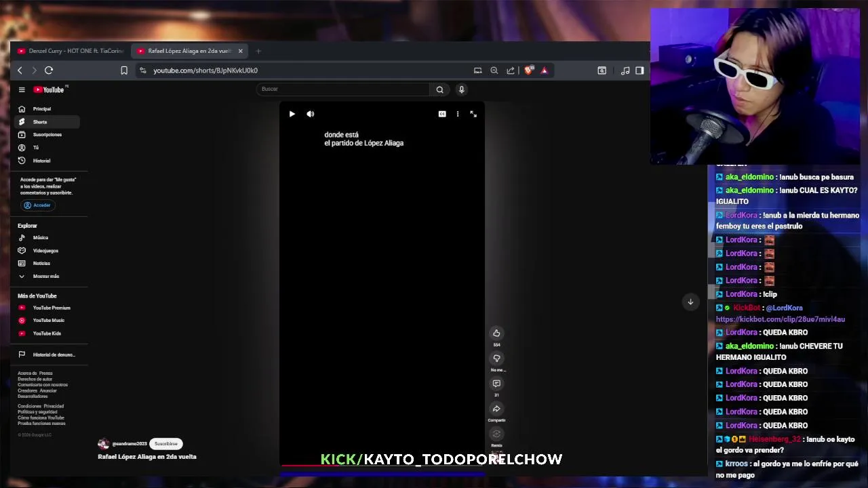
Task: Open @sandramo2023 channel avatar
Action: [103, 444]
